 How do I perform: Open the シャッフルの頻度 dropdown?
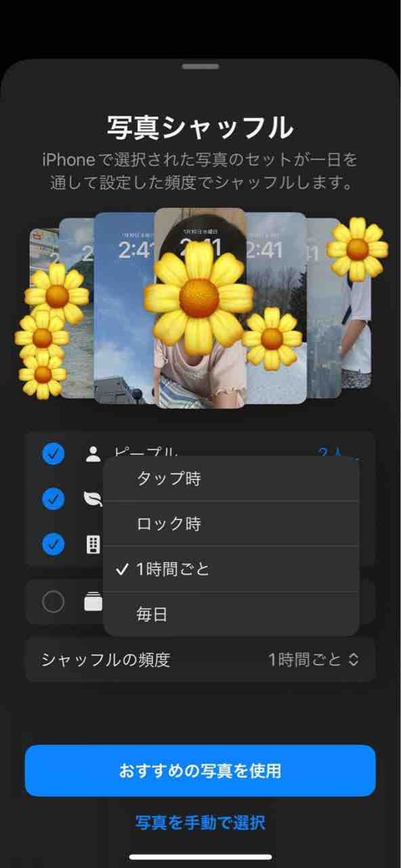200,659
